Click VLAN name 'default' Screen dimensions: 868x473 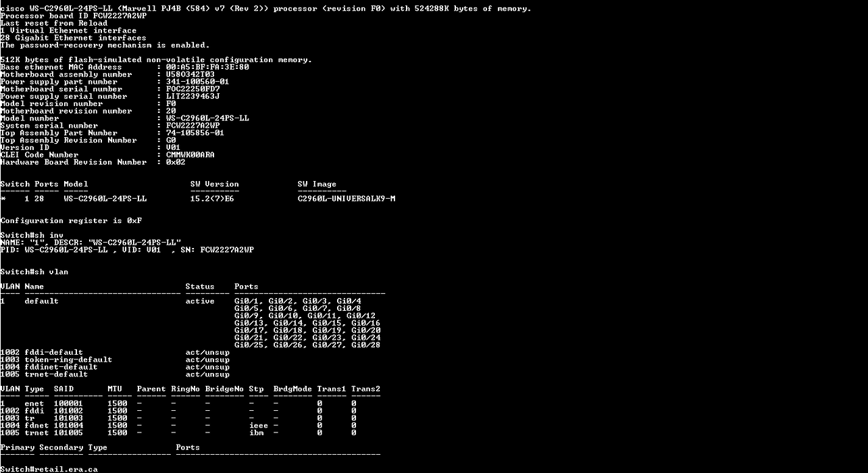click(42, 301)
